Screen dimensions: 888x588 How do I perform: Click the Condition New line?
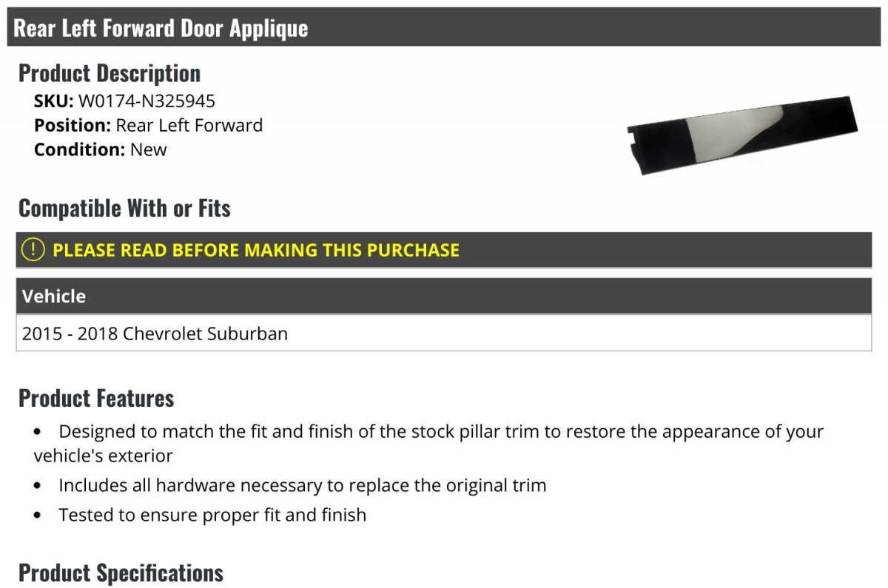pos(101,149)
